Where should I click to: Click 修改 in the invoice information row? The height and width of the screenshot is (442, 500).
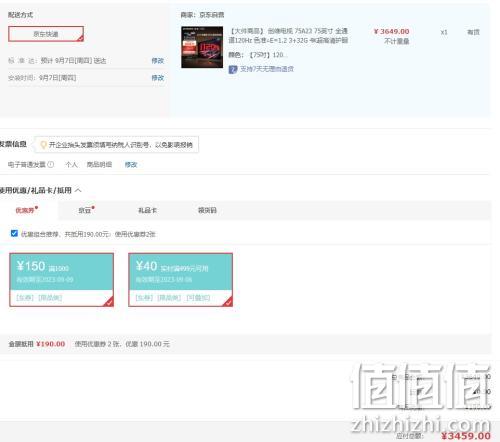point(131,164)
